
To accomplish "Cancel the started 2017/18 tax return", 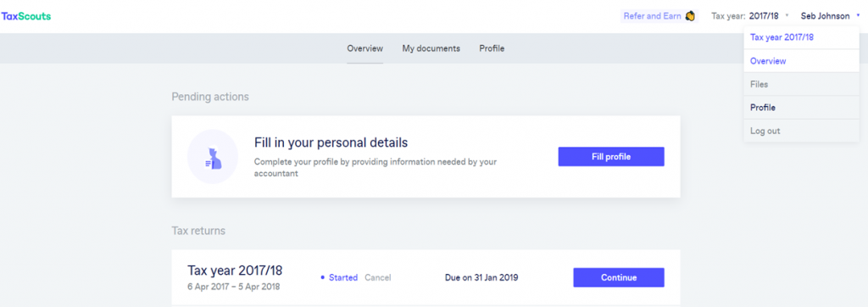I will coord(378,277).
